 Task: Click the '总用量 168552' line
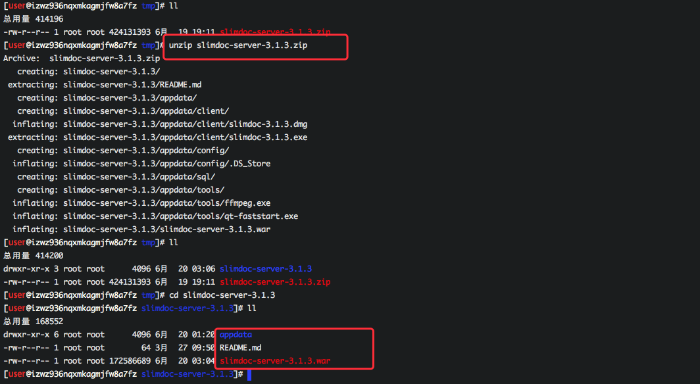(x=33, y=321)
